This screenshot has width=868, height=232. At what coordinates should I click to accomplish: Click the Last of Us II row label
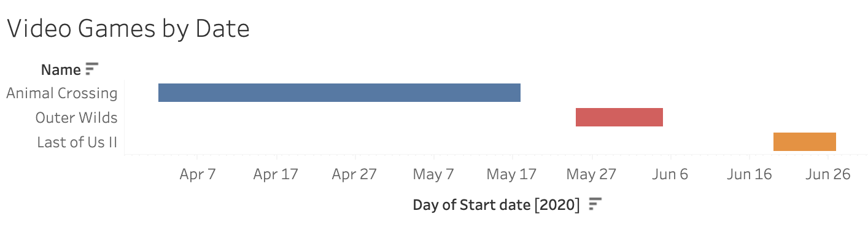[x=77, y=142]
